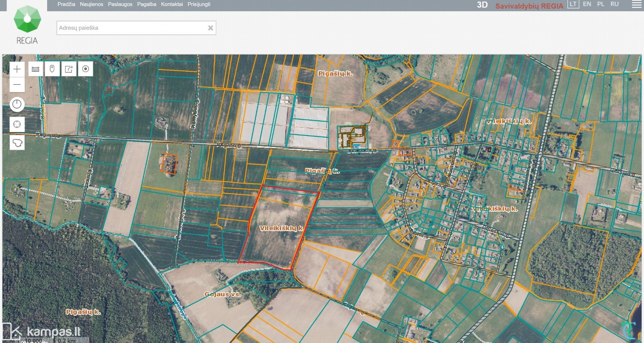Click the circular target dot tool
Image resolution: width=644 pixels, height=343 pixels.
click(85, 69)
